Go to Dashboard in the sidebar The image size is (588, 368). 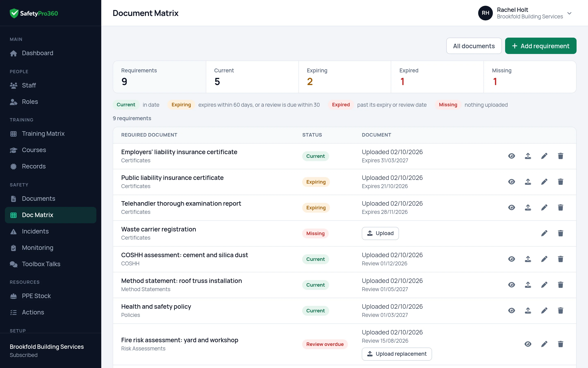pyautogui.click(x=51, y=53)
